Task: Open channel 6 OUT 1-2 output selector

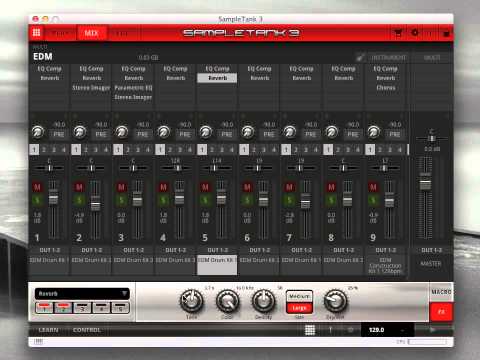Action: tap(260, 250)
